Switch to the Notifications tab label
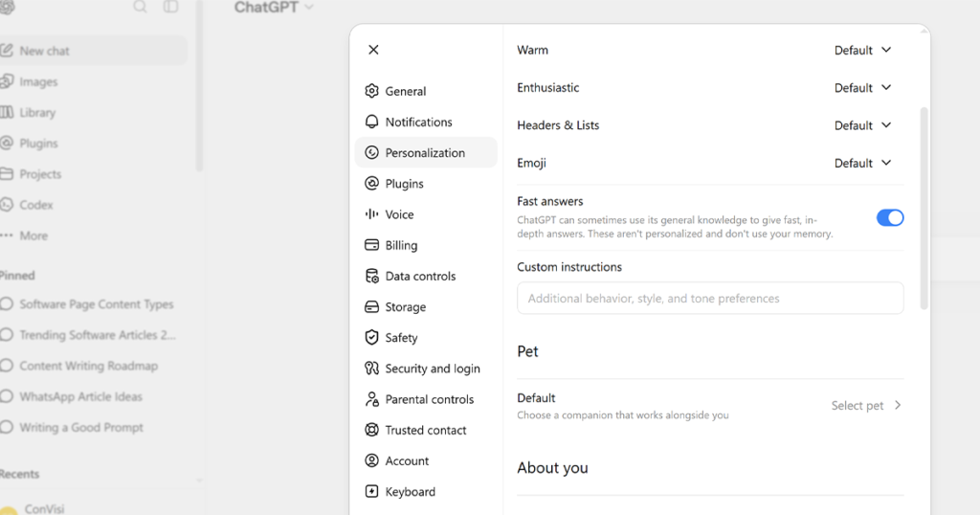980x515 pixels. 419,122
